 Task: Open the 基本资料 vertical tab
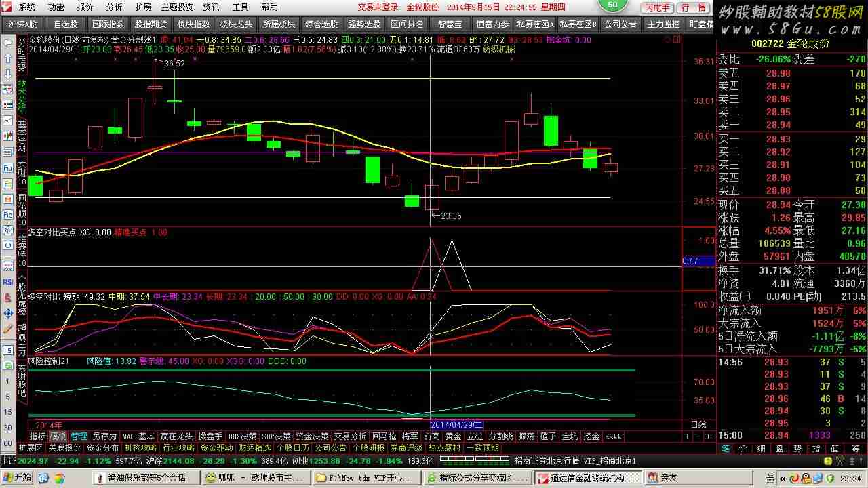click(22, 137)
